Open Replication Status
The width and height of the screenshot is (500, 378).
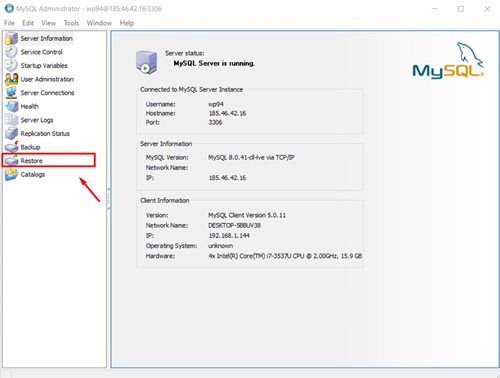pos(45,134)
